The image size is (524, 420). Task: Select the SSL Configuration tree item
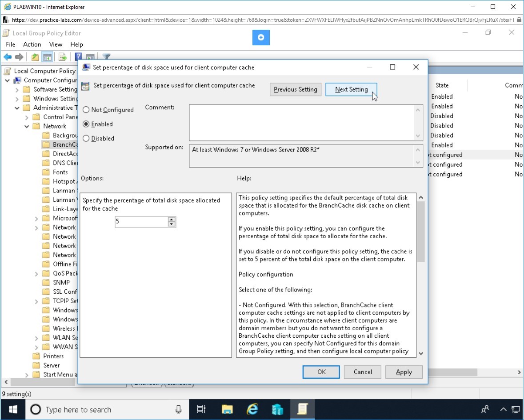pos(65,292)
